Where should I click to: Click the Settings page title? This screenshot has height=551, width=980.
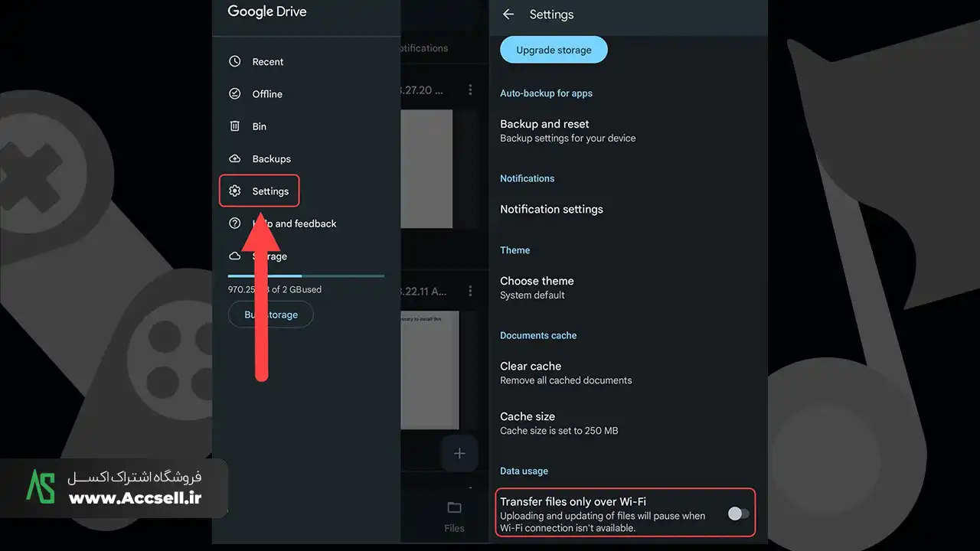(x=551, y=15)
